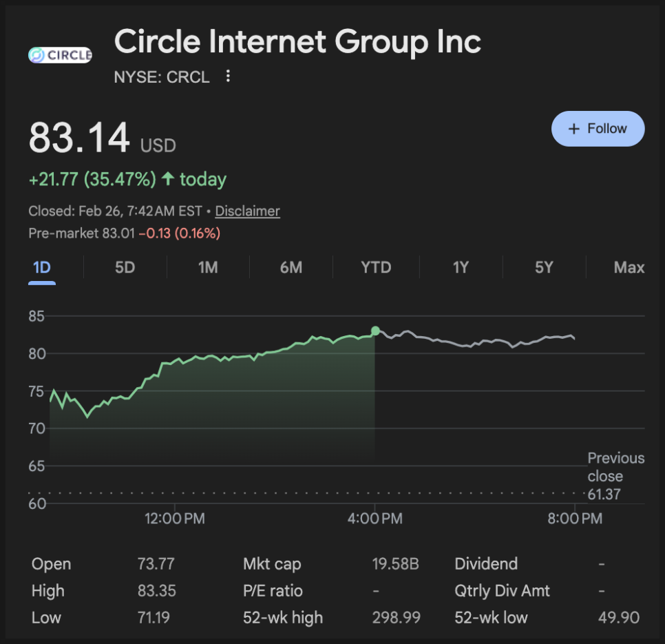This screenshot has width=665, height=644.
Task: Click the green up arrow beside today
Action: (x=168, y=180)
